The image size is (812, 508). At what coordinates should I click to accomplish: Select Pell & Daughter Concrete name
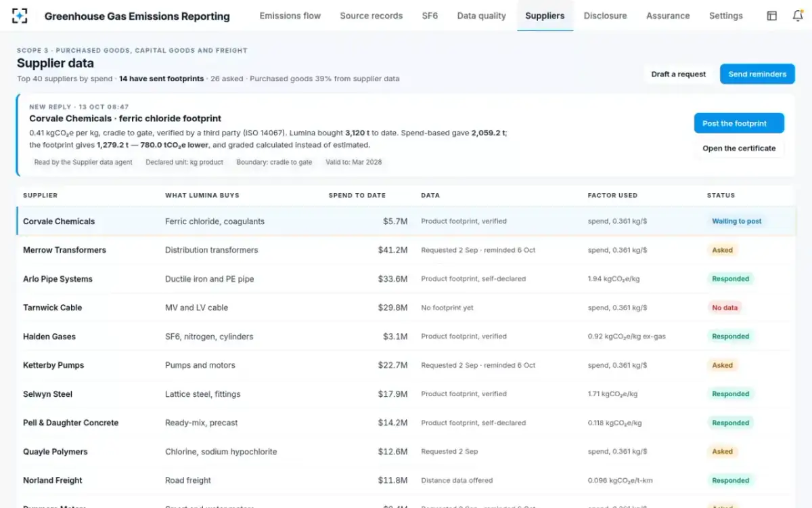point(70,423)
